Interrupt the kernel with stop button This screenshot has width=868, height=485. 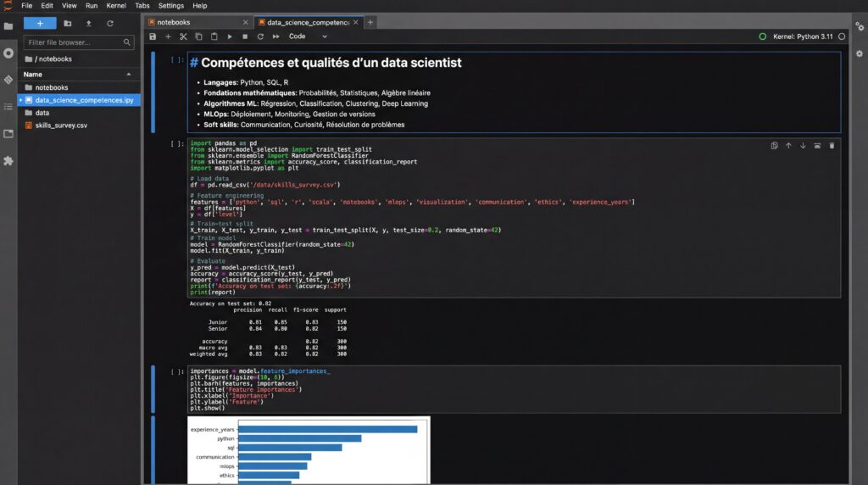245,36
